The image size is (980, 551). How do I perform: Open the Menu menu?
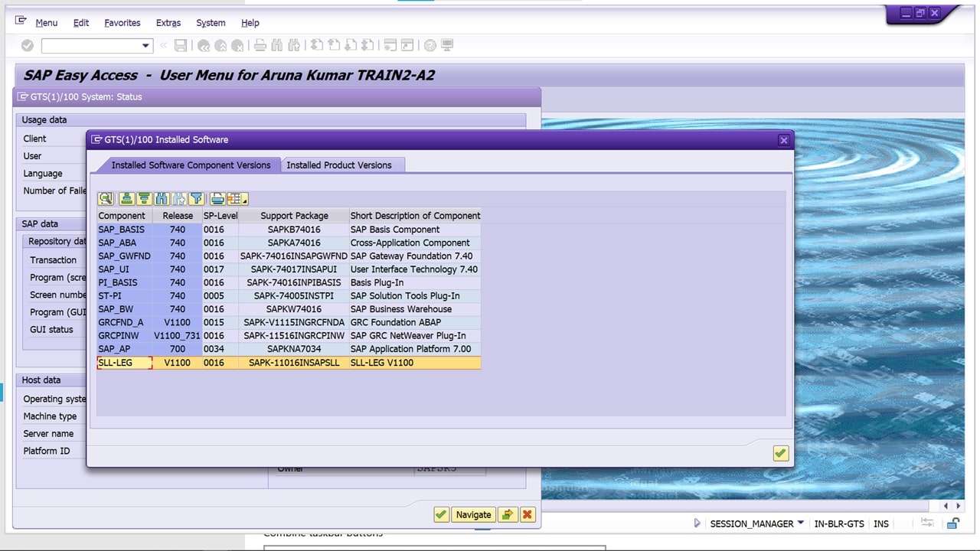click(46, 23)
